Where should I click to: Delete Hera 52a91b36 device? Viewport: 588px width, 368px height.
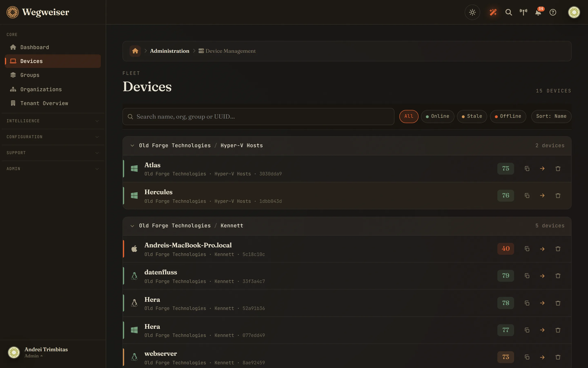pos(558,303)
